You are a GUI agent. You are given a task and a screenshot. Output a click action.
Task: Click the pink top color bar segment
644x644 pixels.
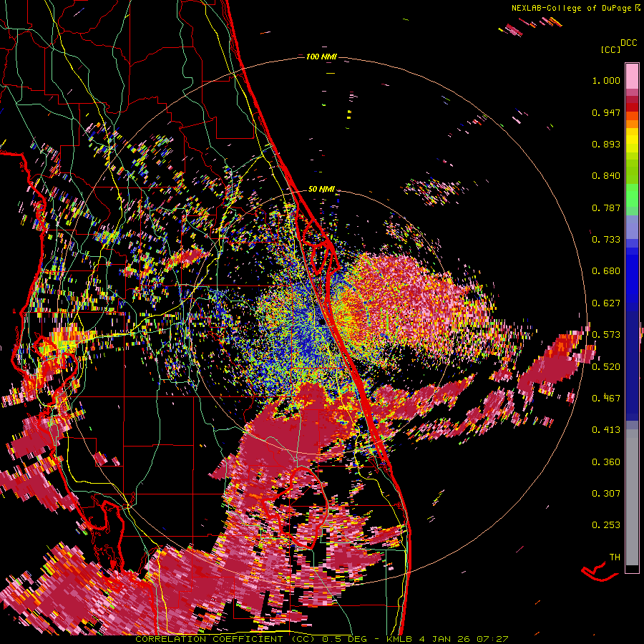point(632,76)
